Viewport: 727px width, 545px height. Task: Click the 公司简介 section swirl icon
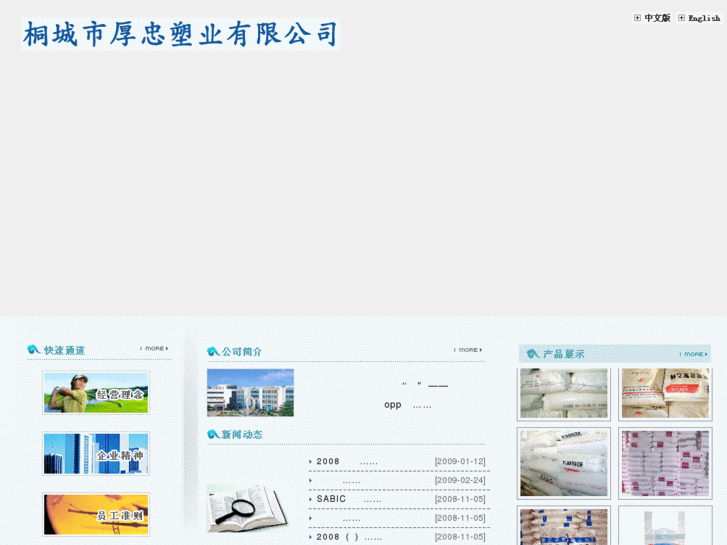pos(213,351)
